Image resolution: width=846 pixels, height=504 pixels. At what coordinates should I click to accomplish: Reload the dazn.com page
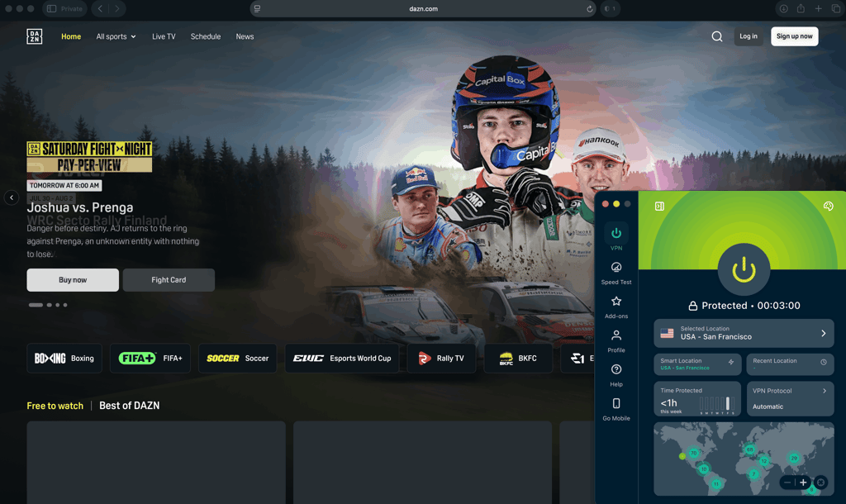(x=590, y=8)
